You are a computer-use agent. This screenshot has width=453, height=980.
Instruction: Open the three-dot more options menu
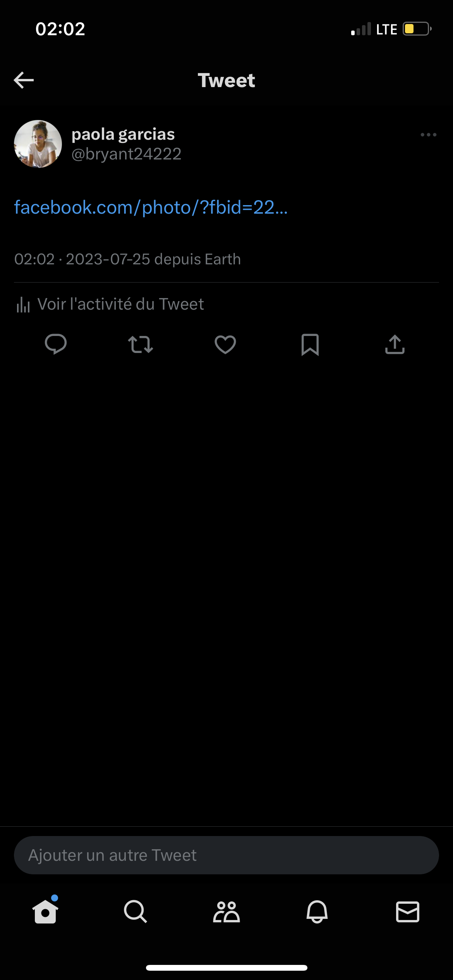coord(428,135)
